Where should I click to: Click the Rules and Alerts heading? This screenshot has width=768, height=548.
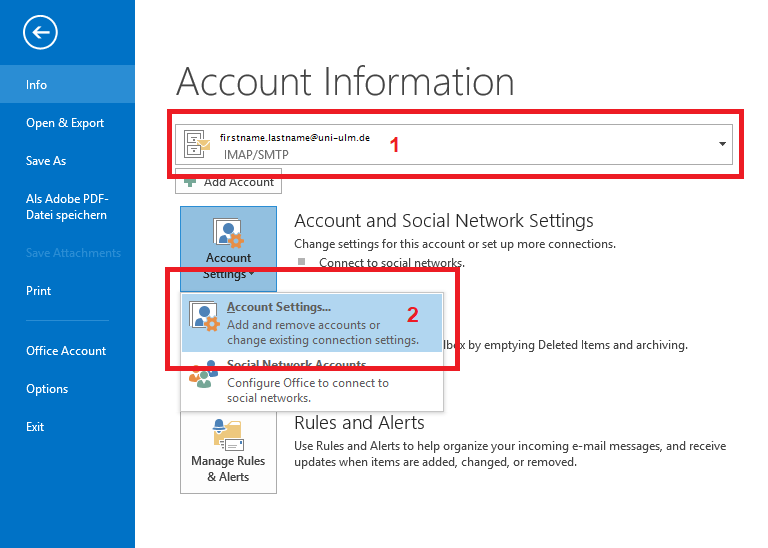359,423
